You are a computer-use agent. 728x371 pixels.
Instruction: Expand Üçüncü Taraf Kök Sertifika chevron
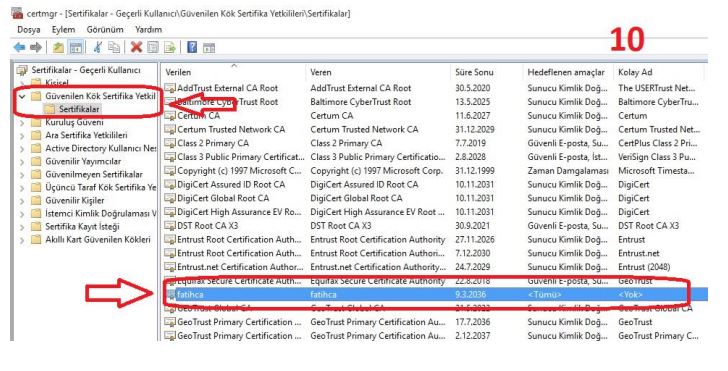[x=22, y=188]
